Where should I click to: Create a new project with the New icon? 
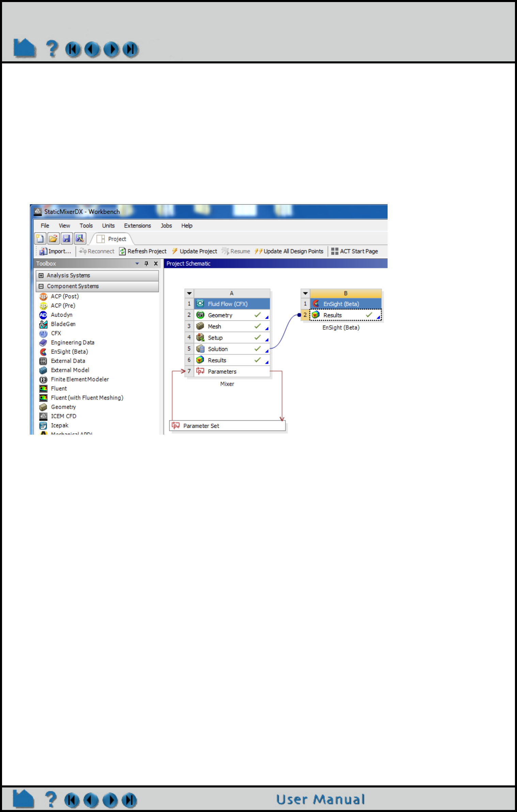click(40, 238)
